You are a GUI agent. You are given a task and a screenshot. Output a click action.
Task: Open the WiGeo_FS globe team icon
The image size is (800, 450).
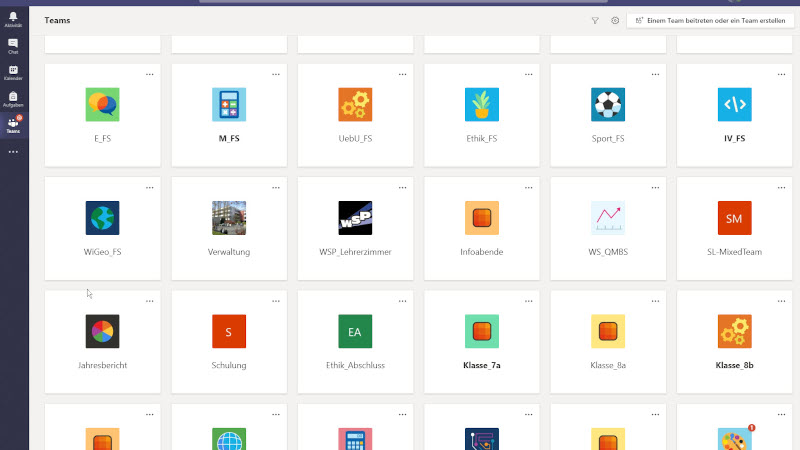click(103, 218)
